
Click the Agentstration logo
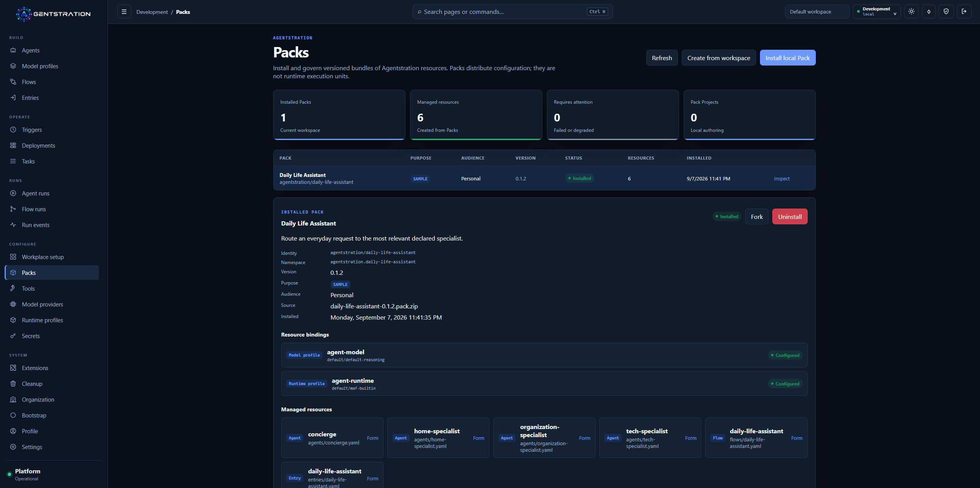(54, 14)
